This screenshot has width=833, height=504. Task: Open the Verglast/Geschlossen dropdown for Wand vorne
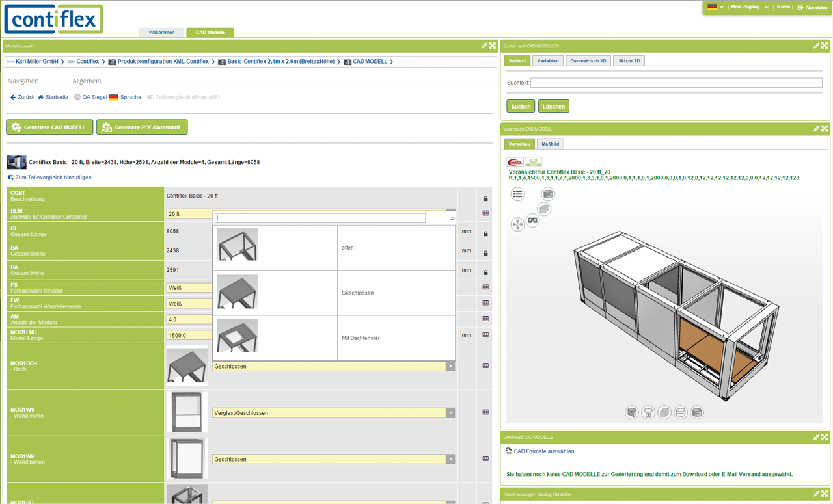coord(450,412)
